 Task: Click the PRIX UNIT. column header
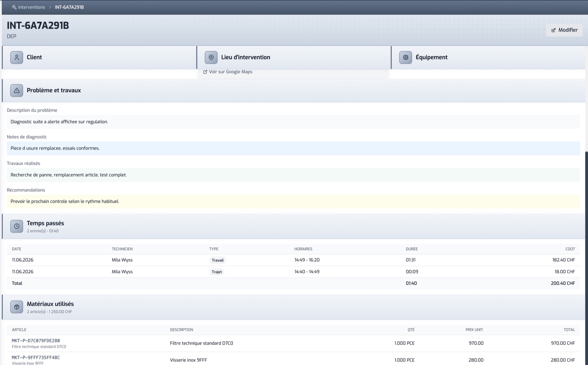(x=474, y=330)
